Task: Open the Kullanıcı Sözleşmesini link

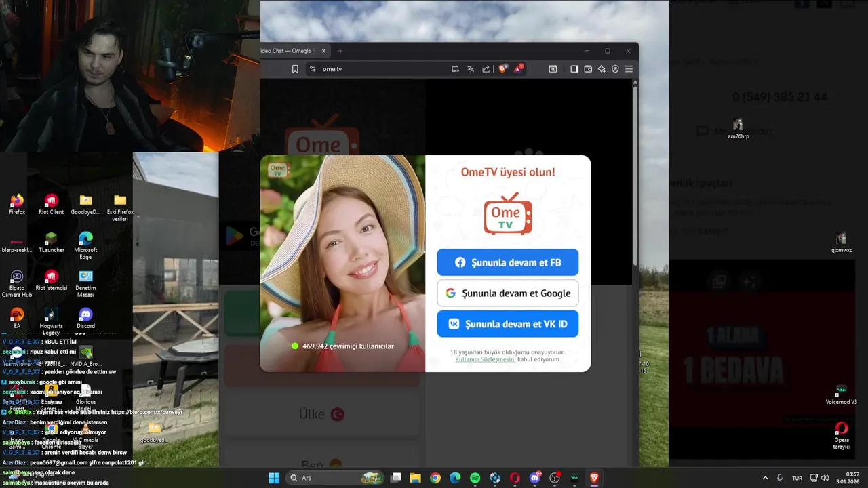Action: pos(486,359)
